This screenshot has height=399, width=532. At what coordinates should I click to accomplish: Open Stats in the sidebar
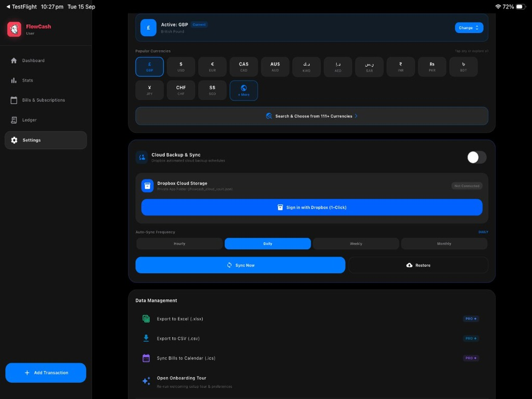click(46, 80)
